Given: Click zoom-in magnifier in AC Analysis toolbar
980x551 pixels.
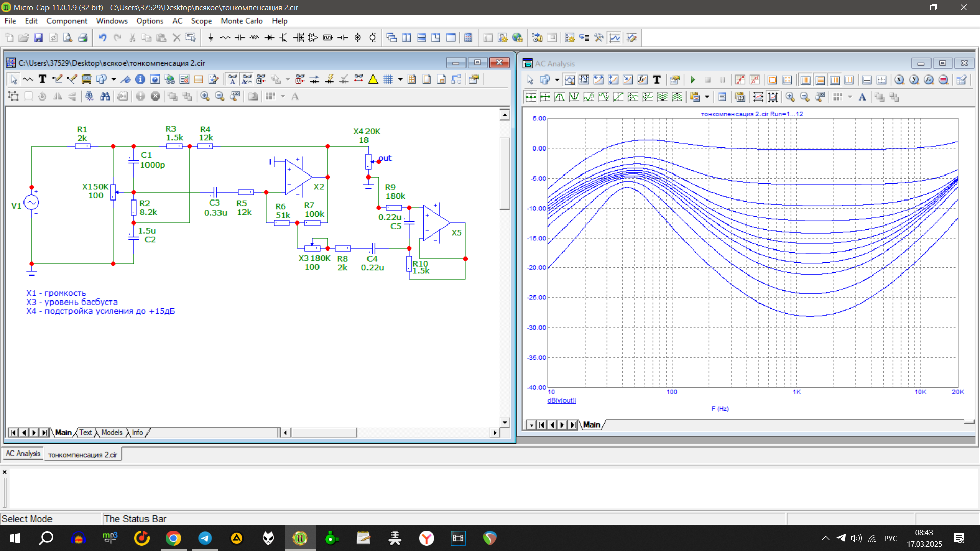Looking at the screenshot, I should (790, 97).
